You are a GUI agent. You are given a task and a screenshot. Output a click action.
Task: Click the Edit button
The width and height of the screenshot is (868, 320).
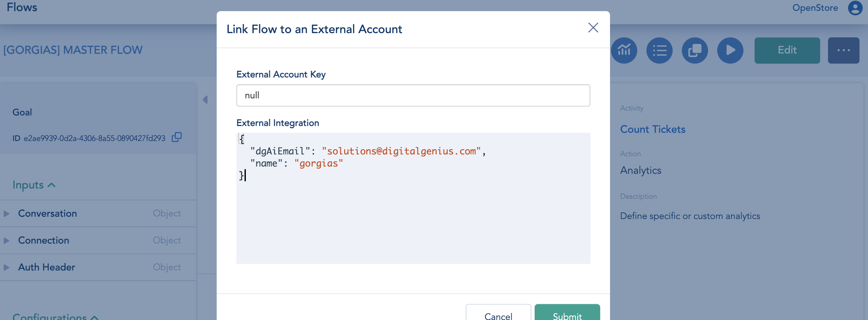coord(787,50)
